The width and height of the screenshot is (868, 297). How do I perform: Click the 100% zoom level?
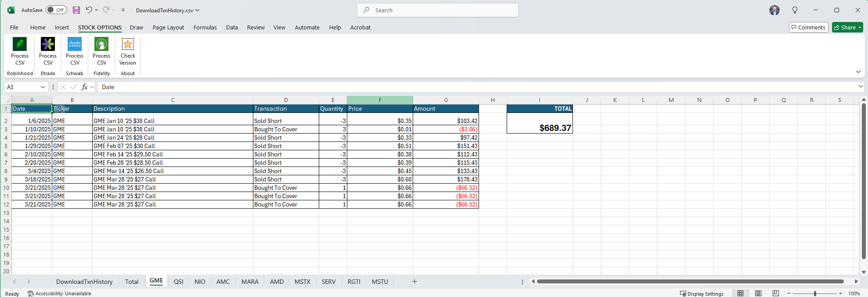point(854,293)
